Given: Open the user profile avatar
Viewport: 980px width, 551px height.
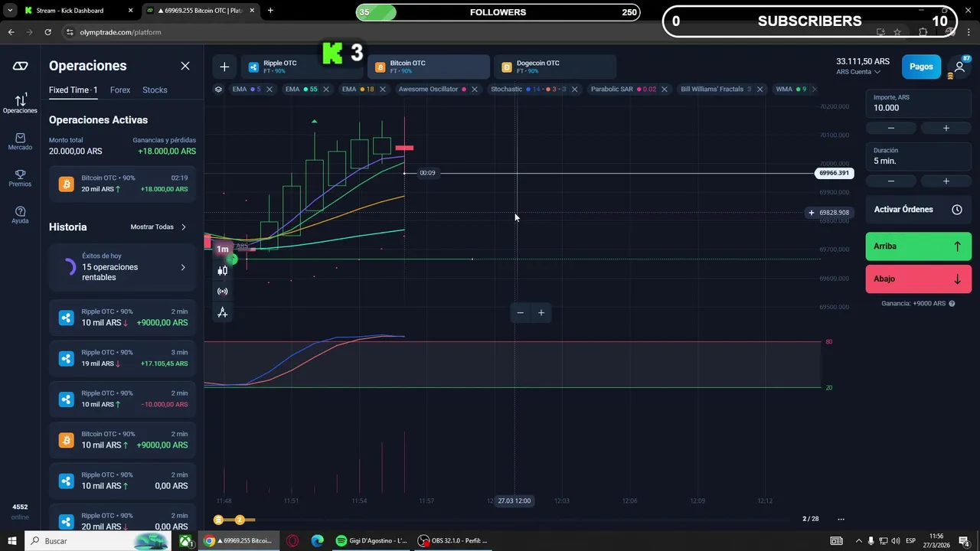Looking at the screenshot, I should (x=959, y=67).
